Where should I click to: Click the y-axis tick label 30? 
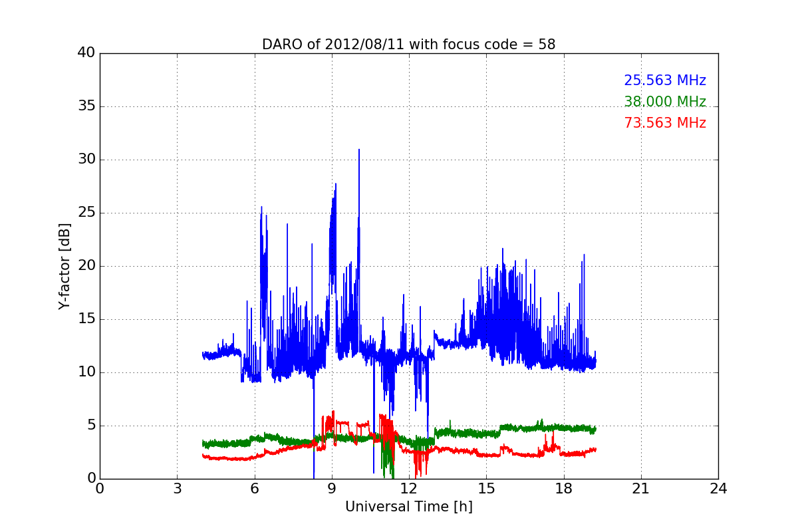pyautogui.click(x=86, y=160)
